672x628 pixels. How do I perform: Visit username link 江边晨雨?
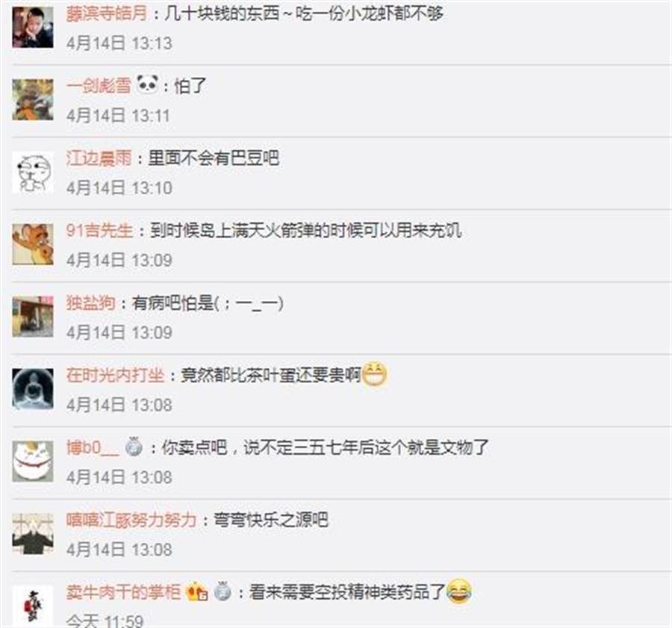[x=99, y=158]
